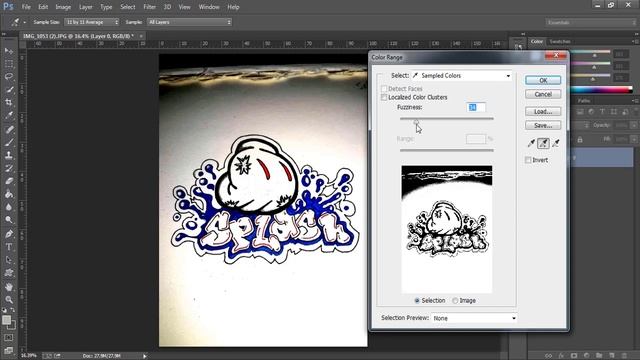The width and height of the screenshot is (640, 360).
Task: Click the layer lock icon in Layers panel
Action: click(580, 140)
